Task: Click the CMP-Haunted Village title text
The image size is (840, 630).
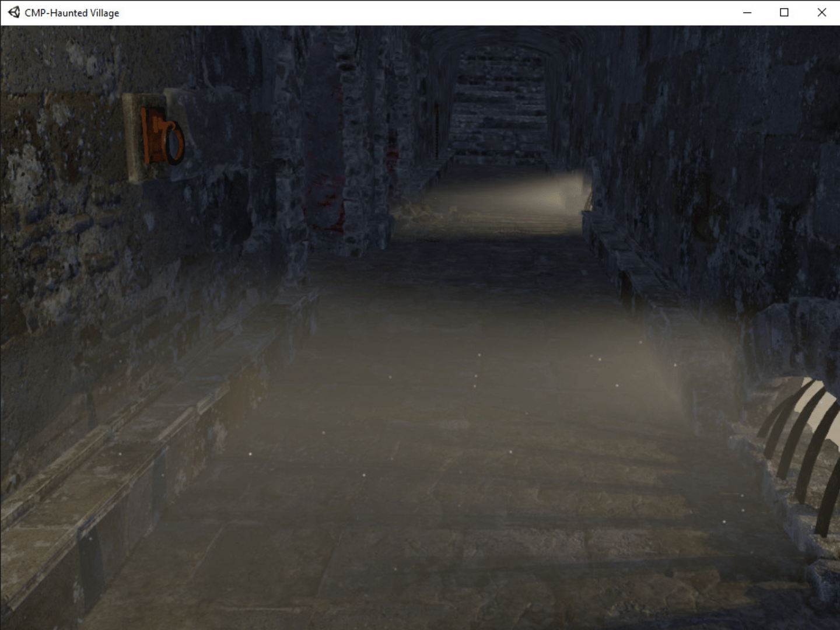Action: point(72,13)
